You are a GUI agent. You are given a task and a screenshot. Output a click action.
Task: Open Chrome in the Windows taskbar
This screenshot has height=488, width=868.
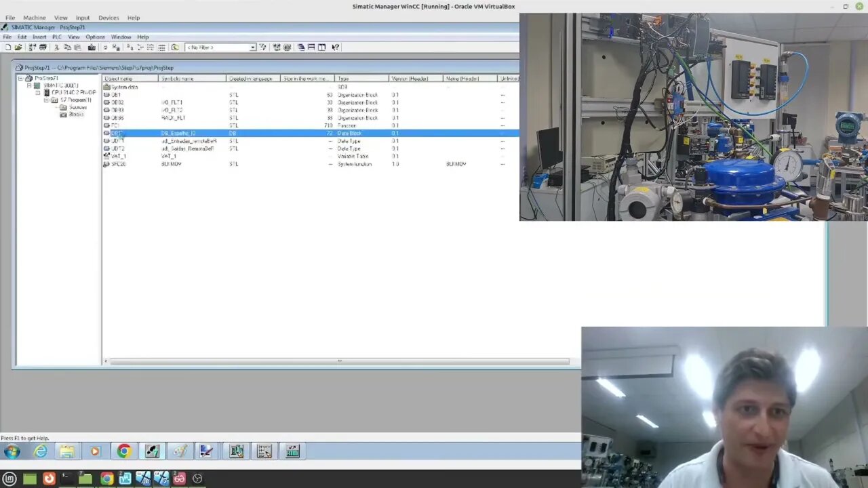(123, 451)
